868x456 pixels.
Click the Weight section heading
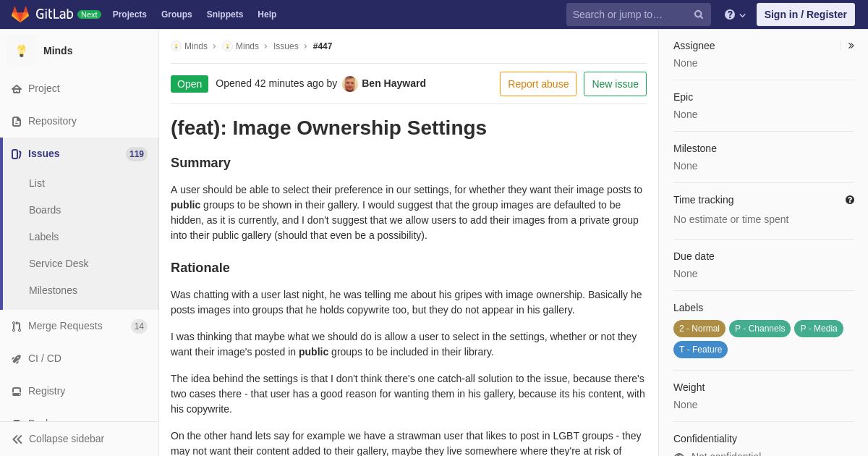pyautogui.click(x=689, y=387)
